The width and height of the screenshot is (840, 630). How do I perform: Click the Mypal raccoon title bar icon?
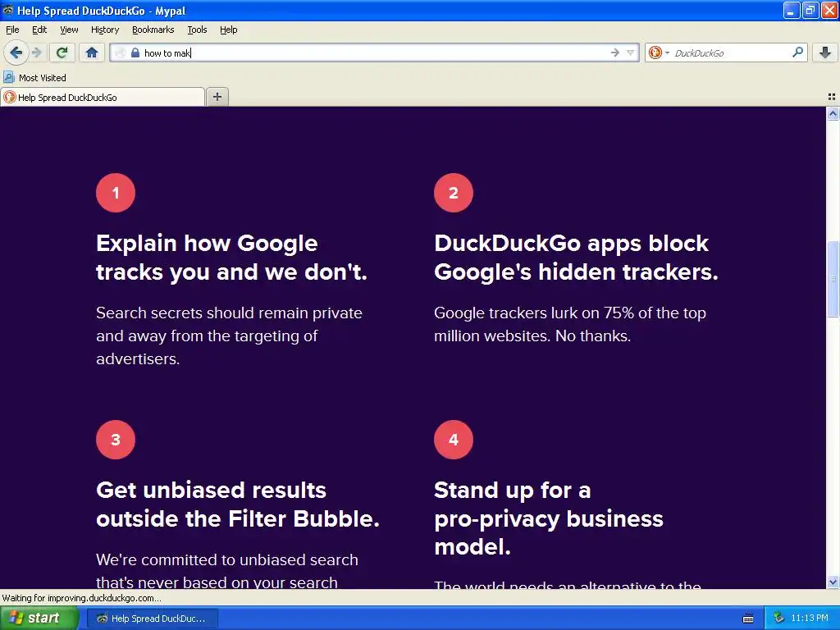click(x=8, y=10)
